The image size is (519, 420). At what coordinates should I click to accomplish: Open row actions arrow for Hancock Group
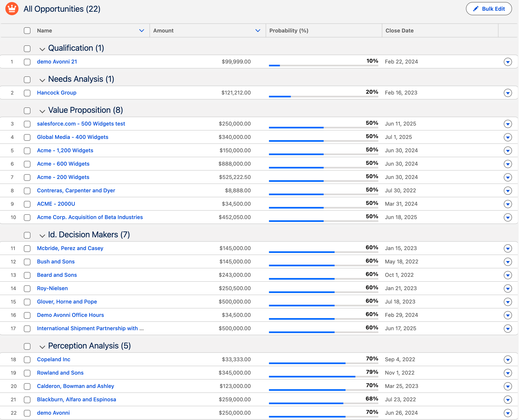tap(508, 93)
